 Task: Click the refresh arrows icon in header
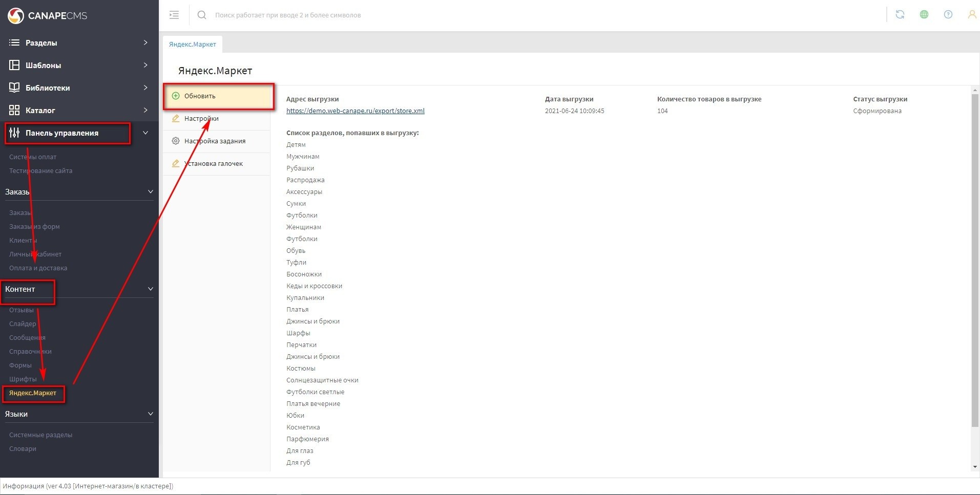[x=900, y=14]
